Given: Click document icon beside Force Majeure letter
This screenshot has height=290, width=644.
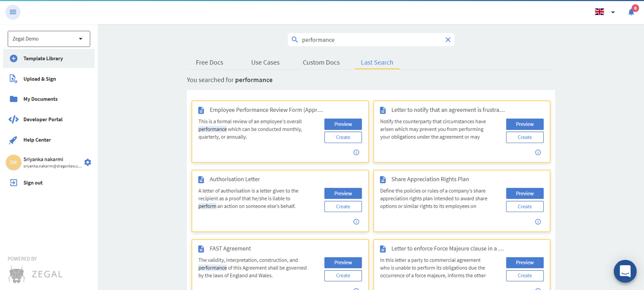Looking at the screenshot, I should coord(383,249).
